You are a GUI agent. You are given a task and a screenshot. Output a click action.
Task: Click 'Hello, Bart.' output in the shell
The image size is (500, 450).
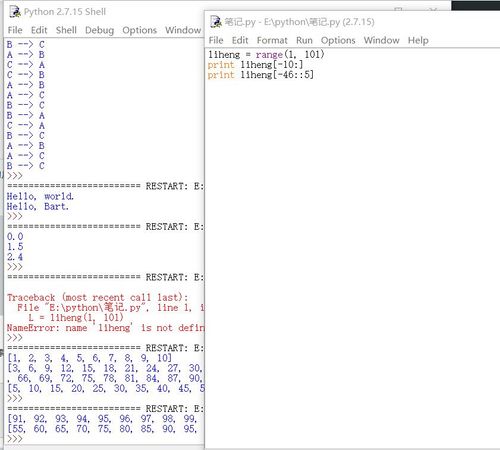(37, 206)
